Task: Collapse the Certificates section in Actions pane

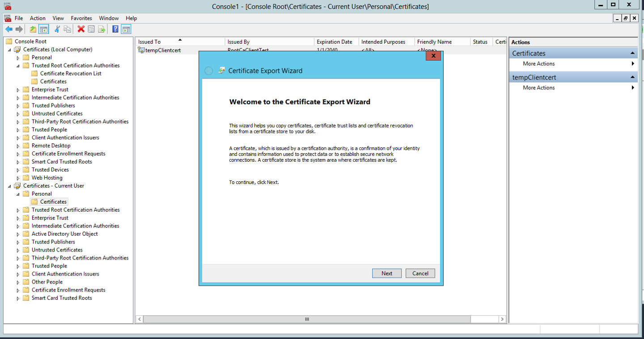Action: pos(632,53)
